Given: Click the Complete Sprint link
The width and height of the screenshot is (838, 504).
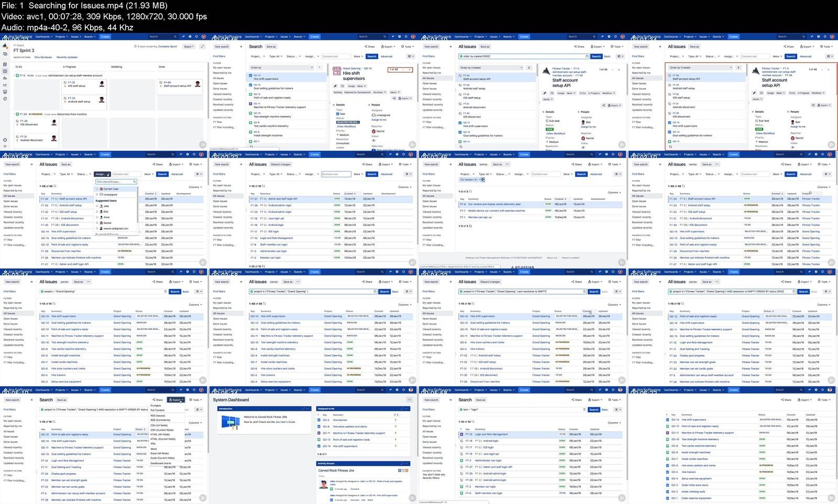Looking at the screenshot, I should (168, 47).
